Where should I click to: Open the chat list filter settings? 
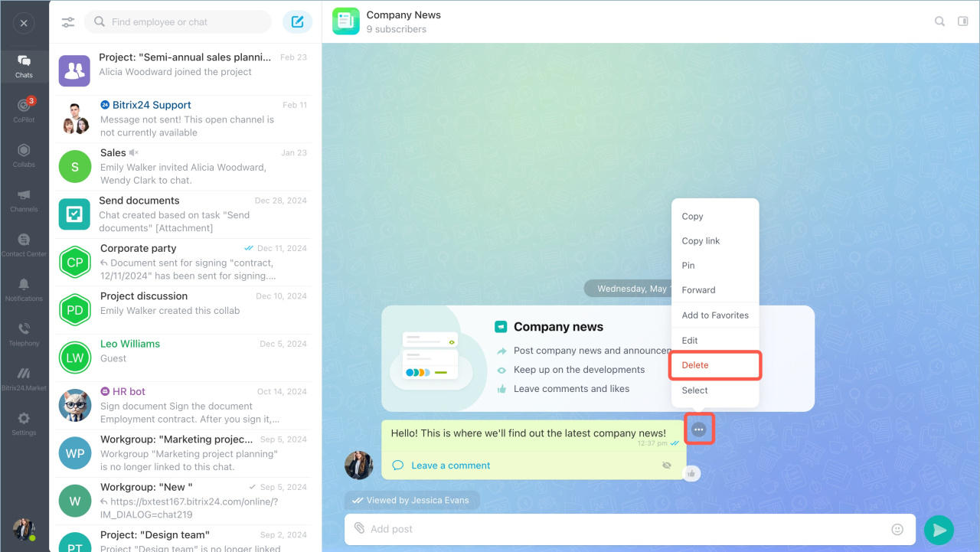tap(68, 22)
